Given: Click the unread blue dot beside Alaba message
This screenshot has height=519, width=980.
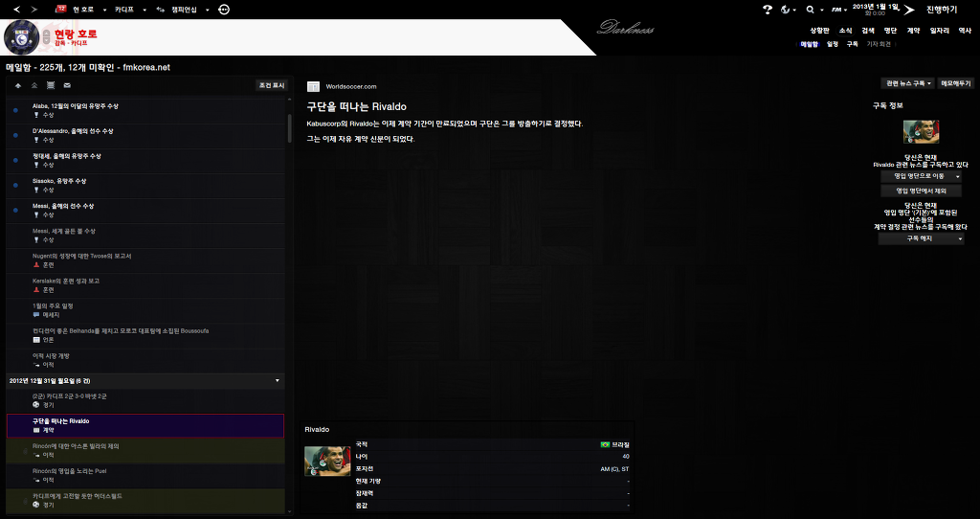Looking at the screenshot, I should pos(15,111).
